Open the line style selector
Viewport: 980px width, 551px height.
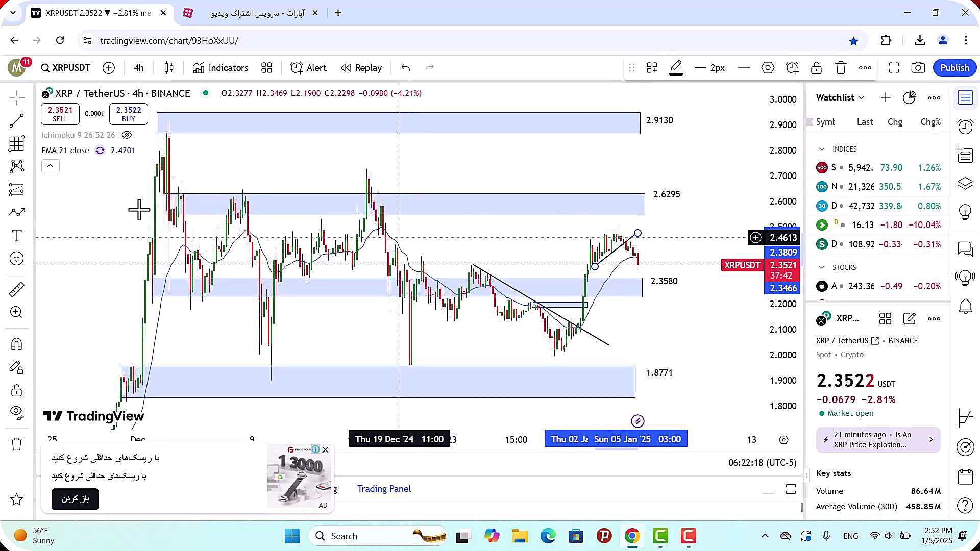(x=744, y=68)
